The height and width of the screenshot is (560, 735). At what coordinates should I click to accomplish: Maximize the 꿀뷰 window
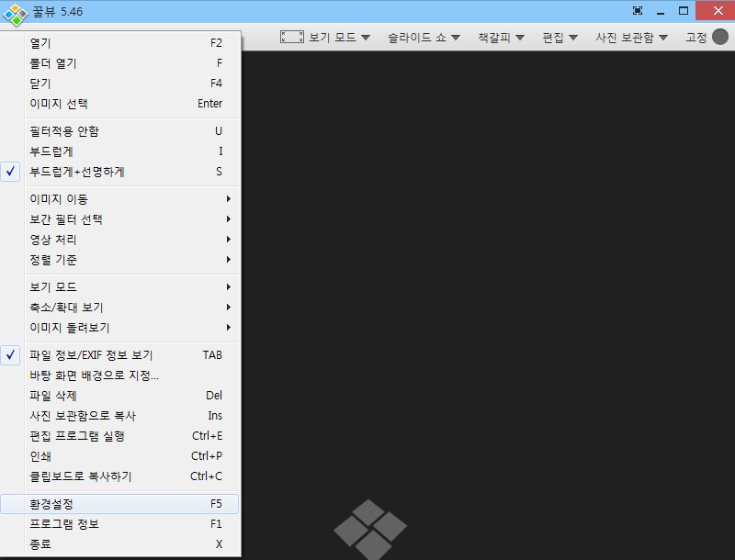[x=684, y=11]
